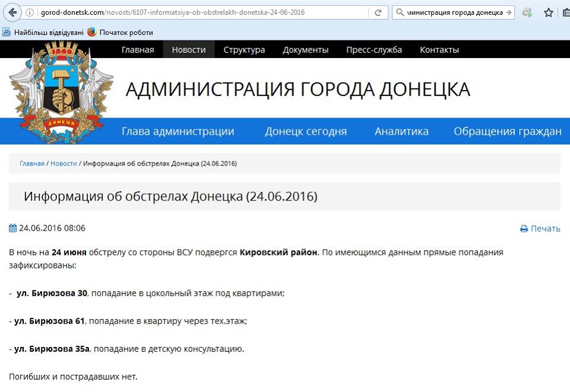Open the add-on icon next to the search box
Screen dimensions: 570x392
point(527,12)
